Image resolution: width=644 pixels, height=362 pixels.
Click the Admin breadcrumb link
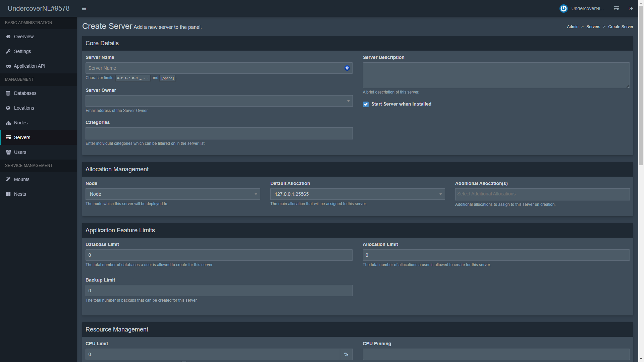point(573,27)
